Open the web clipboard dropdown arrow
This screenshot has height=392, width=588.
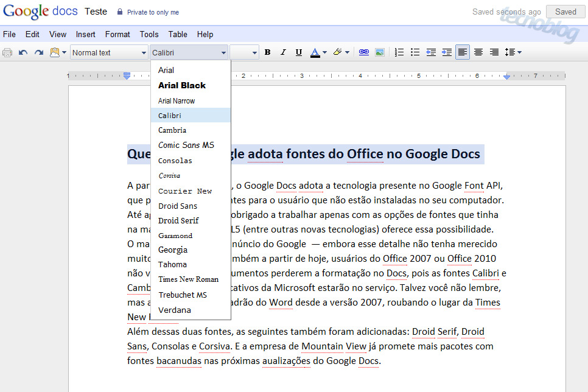pos(64,52)
